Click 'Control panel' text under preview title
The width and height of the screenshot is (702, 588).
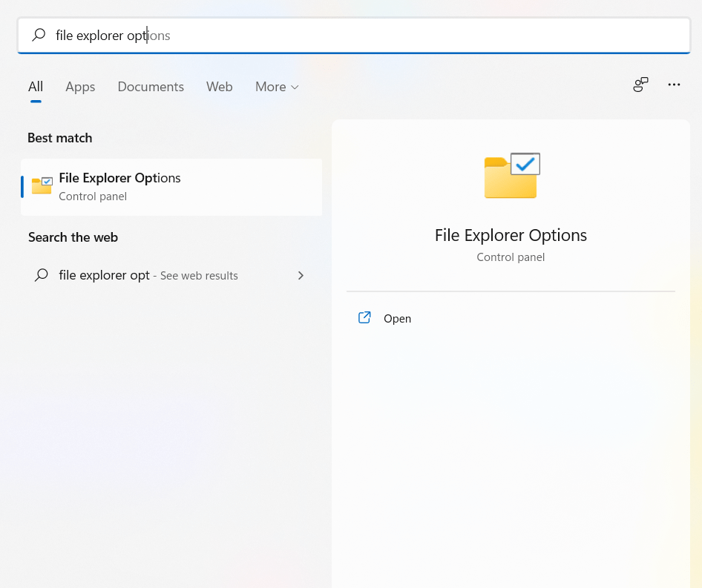(511, 257)
